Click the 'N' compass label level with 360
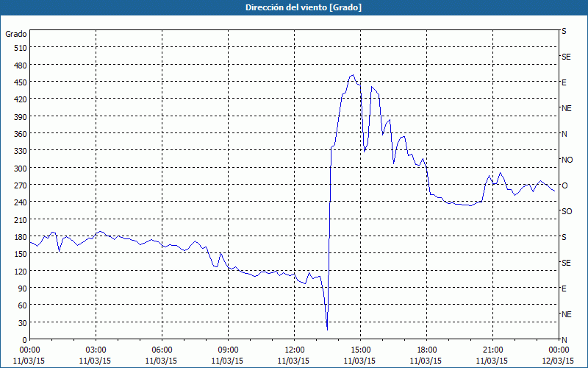The image size is (588, 368). pos(564,134)
